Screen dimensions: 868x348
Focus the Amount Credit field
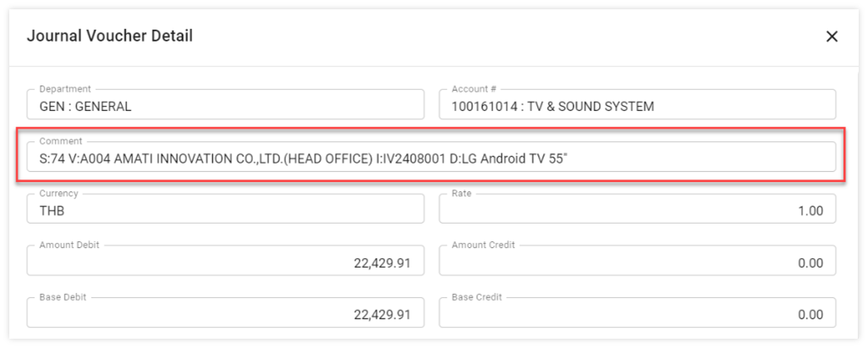(x=637, y=263)
